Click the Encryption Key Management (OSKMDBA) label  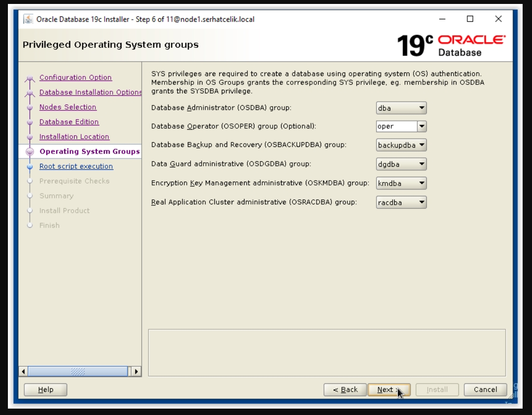pos(260,183)
